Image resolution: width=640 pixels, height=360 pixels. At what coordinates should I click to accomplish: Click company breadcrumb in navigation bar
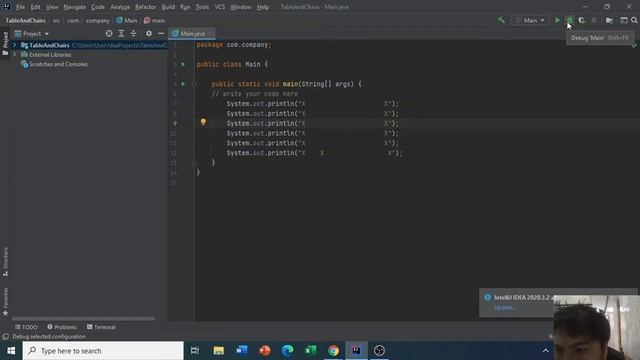click(x=98, y=20)
